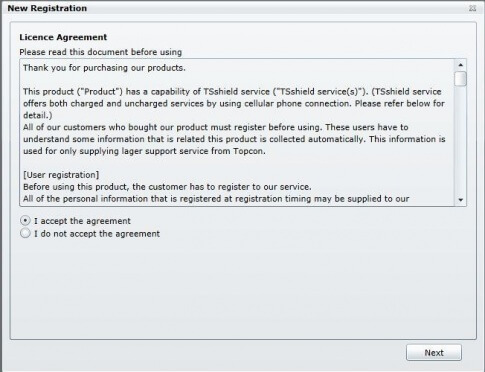Click the Next button
The image size is (485, 372).
click(x=434, y=352)
